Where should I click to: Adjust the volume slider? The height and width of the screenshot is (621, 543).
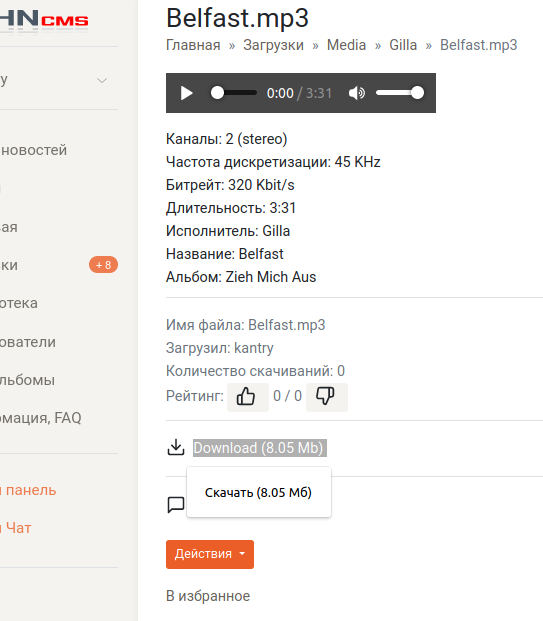click(x=400, y=93)
